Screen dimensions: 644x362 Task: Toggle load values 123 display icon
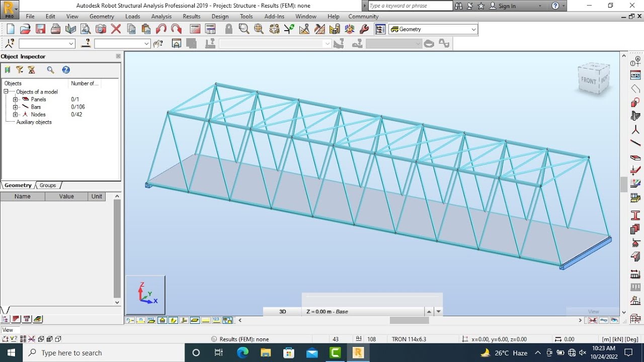(x=216, y=320)
